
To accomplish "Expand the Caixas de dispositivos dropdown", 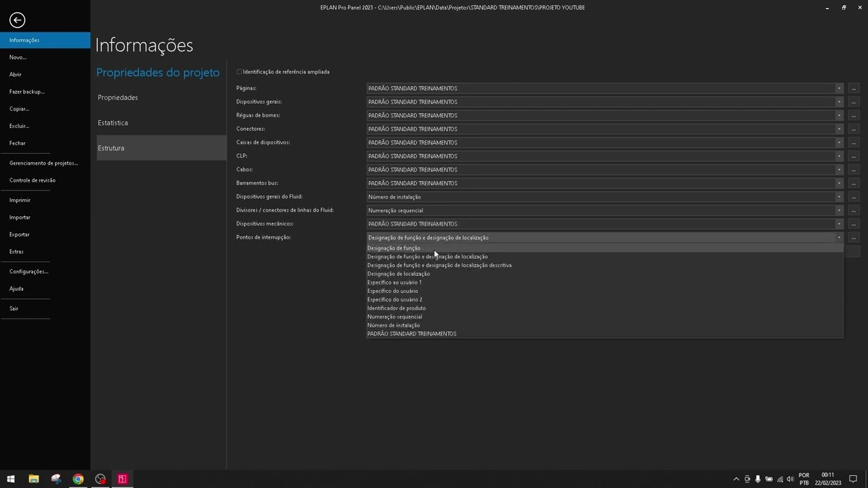I will [x=839, y=142].
